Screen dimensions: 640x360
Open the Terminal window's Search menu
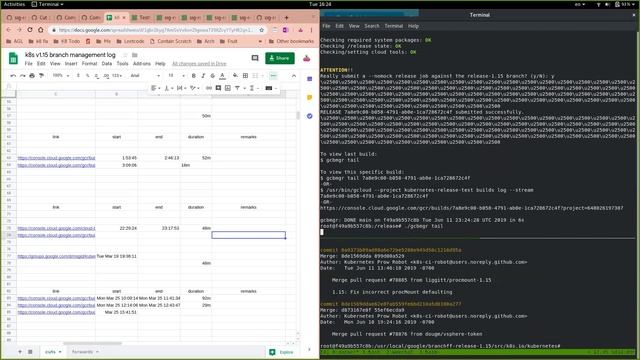point(372,26)
